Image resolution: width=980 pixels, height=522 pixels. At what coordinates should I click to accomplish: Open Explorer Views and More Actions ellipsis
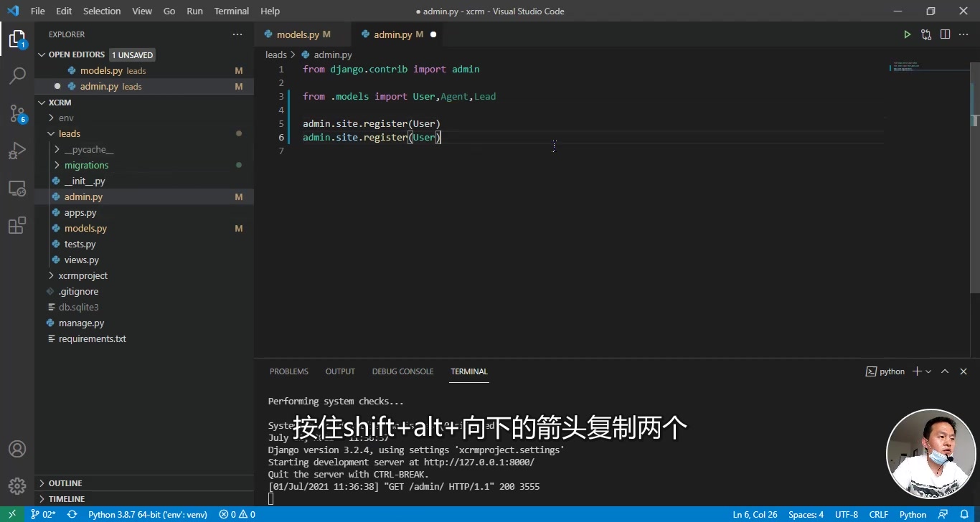click(x=237, y=34)
